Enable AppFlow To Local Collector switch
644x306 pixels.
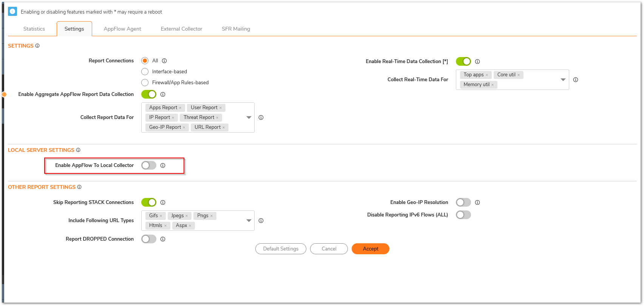(149, 165)
